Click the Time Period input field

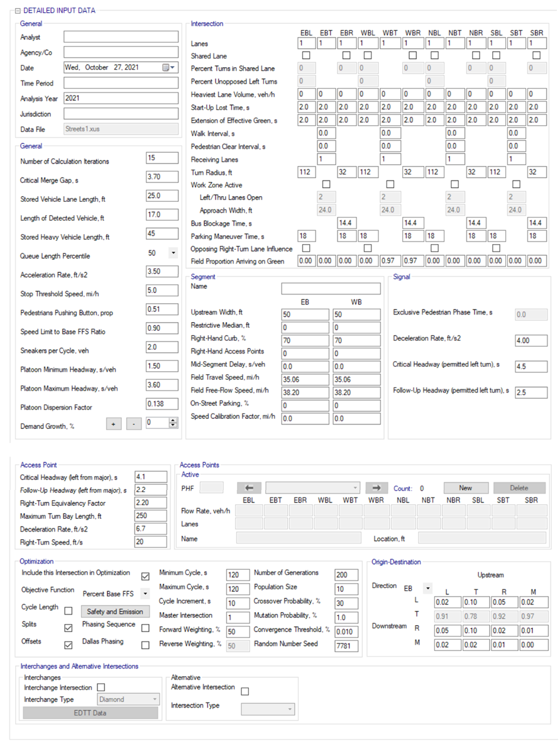(121, 83)
